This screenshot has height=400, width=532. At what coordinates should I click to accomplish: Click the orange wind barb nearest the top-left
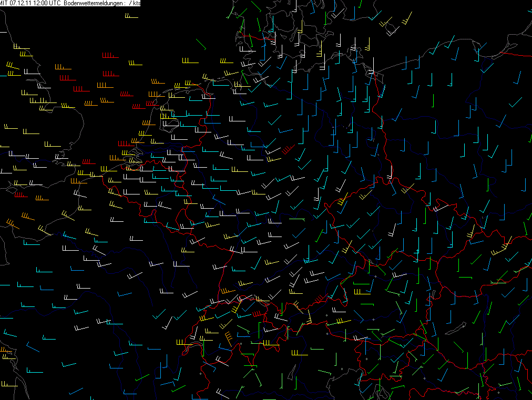(x=62, y=68)
